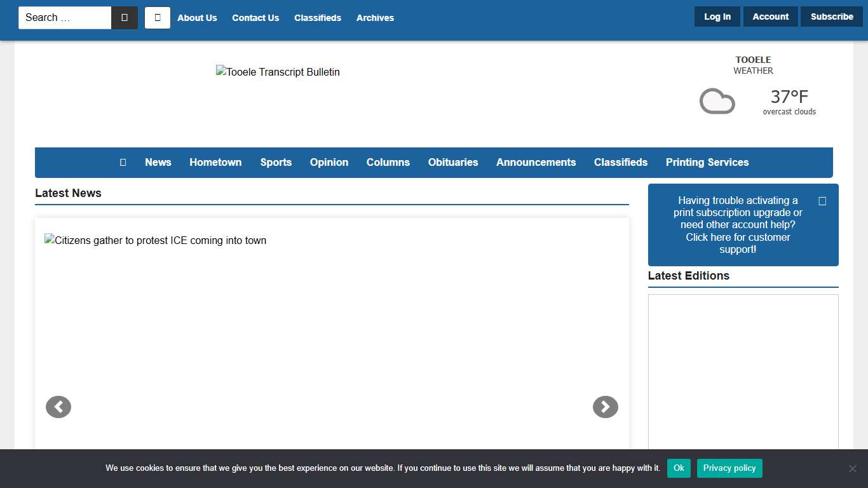Viewport: 868px width, 488px height.
Task: Accept cookies with the Ok button
Action: click(679, 468)
